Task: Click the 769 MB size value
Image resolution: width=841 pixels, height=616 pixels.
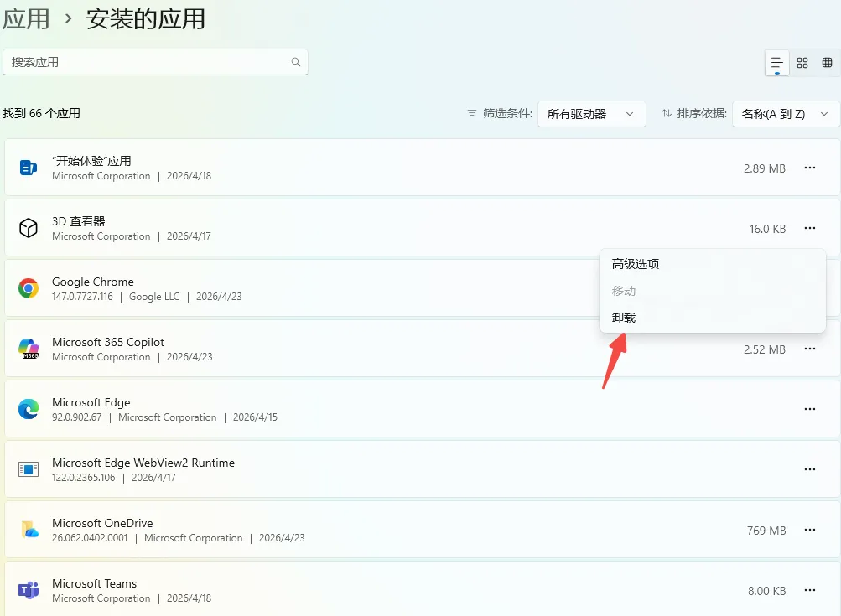Action: [x=766, y=531]
